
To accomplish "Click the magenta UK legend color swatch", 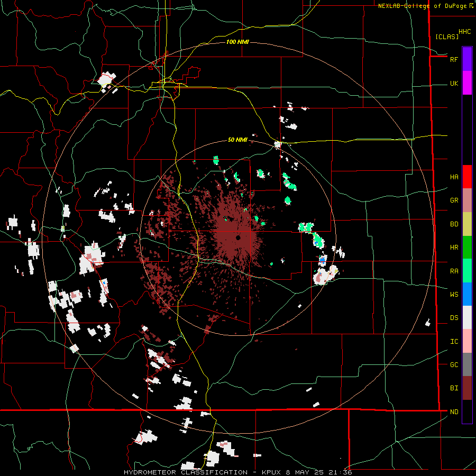I will [x=467, y=83].
